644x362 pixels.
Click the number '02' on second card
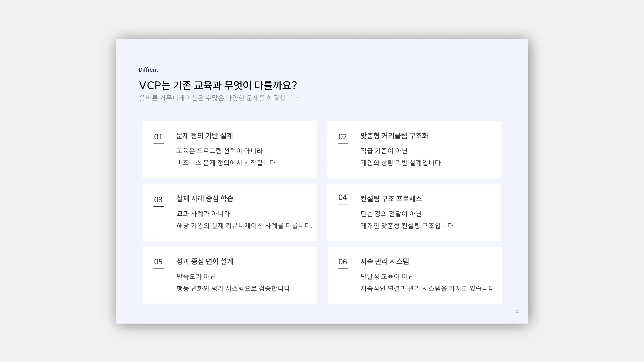[x=342, y=137]
